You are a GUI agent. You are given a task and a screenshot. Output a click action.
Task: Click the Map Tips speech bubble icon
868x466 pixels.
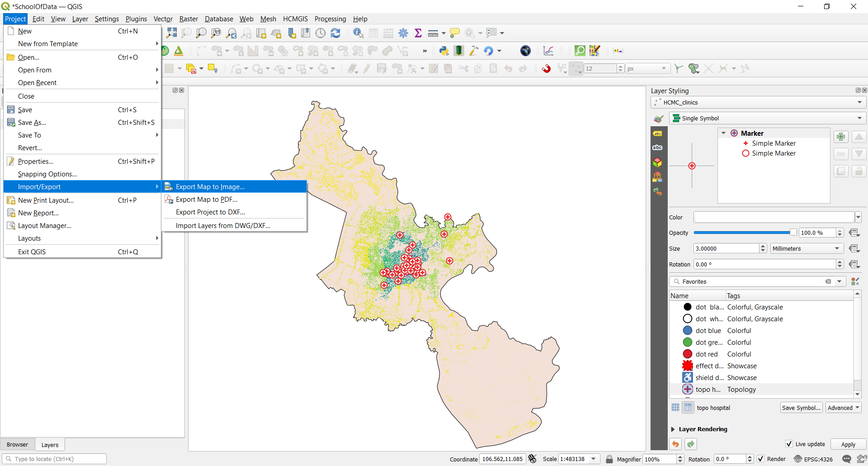(455, 33)
